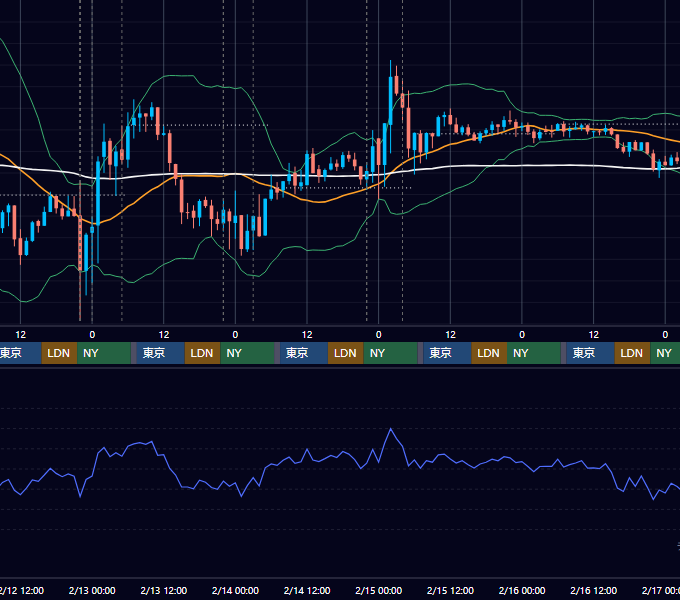Select the NY session block spanning 2/16 00:00
Viewport: 680px width, 600px height.
coord(534,353)
